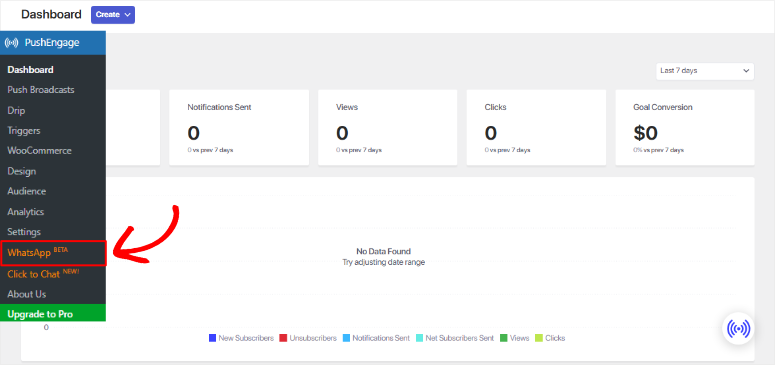Select Dashboard in the sidebar menu
The image size is (775, 365).
pos(30,70)
